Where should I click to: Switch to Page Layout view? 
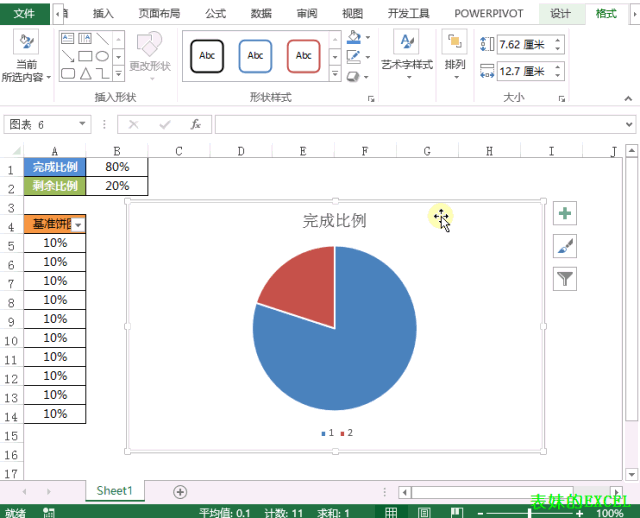[424, 512]
